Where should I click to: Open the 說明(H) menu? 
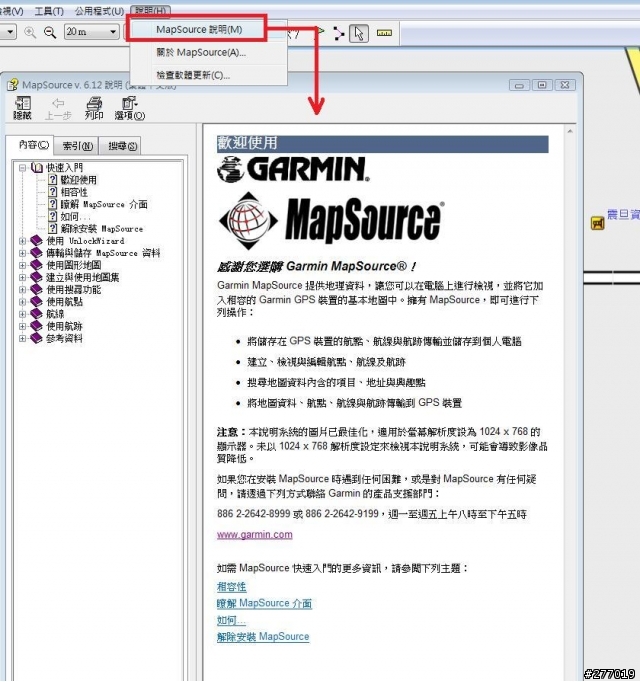[151, 10]
